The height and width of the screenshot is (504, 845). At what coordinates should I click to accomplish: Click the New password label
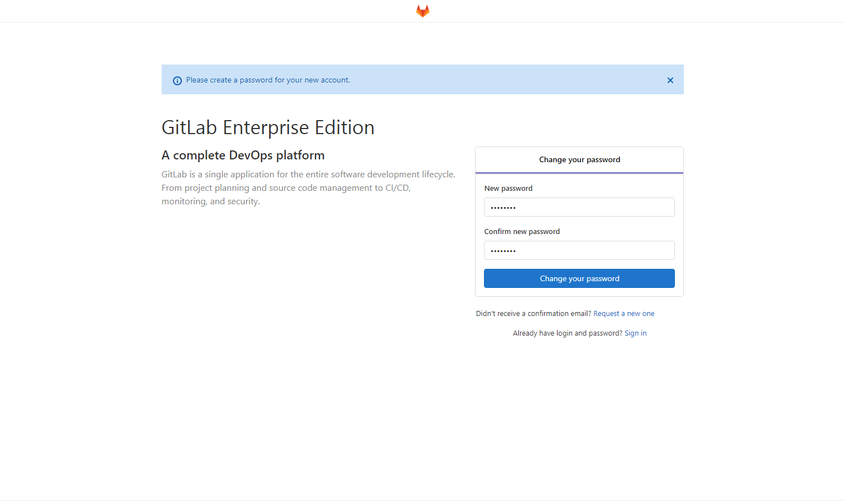click(x=508, y=189)
